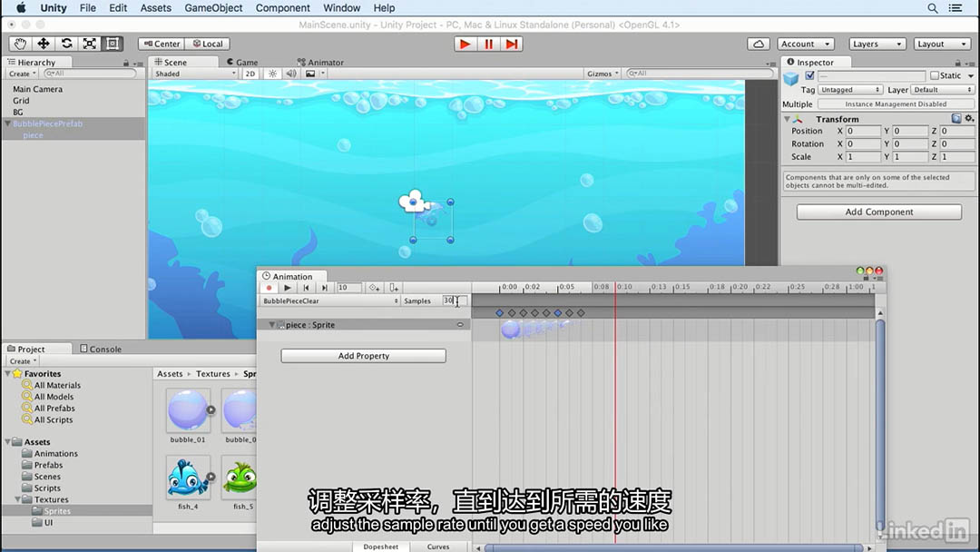Open the Account dropdown
The height and width of the screenshot is (552, 980).
pyautogui.click(x=805, y=44)
